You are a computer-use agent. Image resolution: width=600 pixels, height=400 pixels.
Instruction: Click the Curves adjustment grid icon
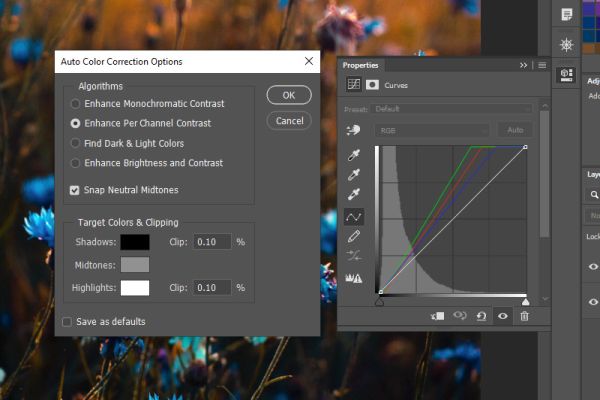click(354, 85)
